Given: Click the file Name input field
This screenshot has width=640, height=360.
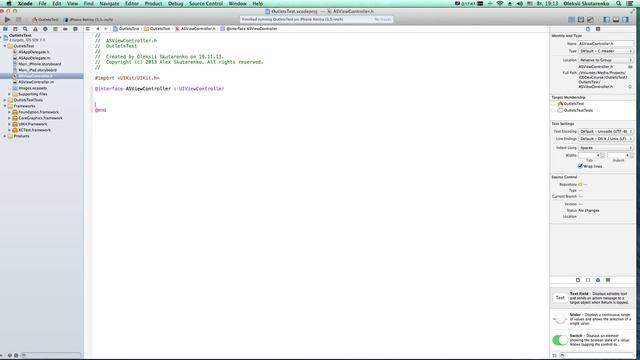Looking at the screenshot, I should click(x=606, y=43).
